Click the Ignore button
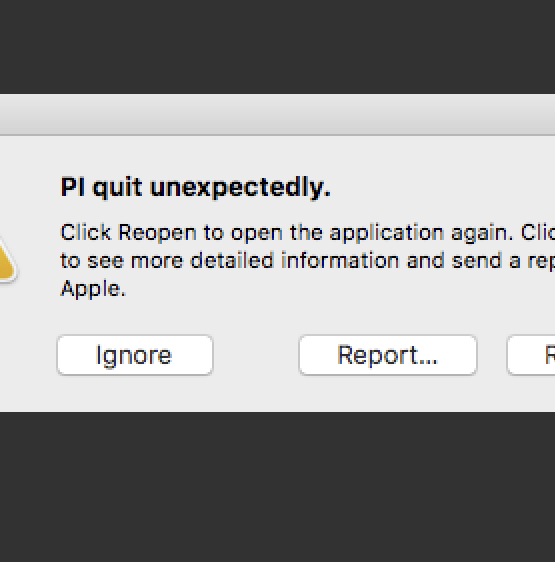 [x=135, y=355]
